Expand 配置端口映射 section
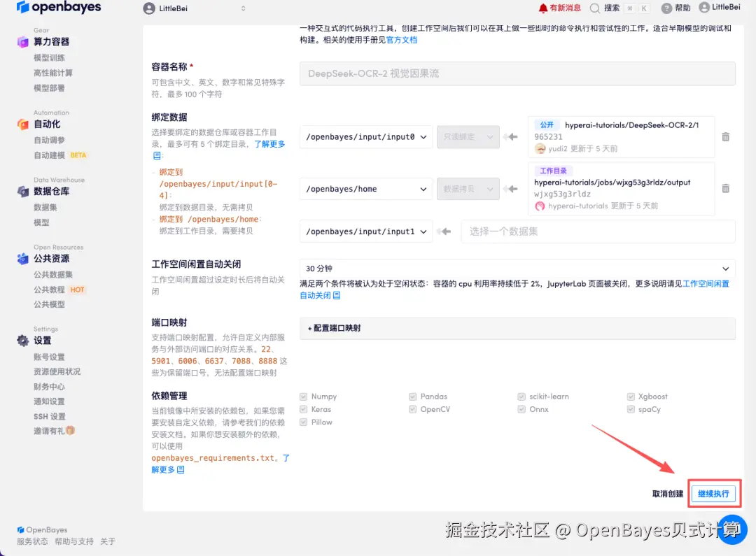 pos(517,328)
